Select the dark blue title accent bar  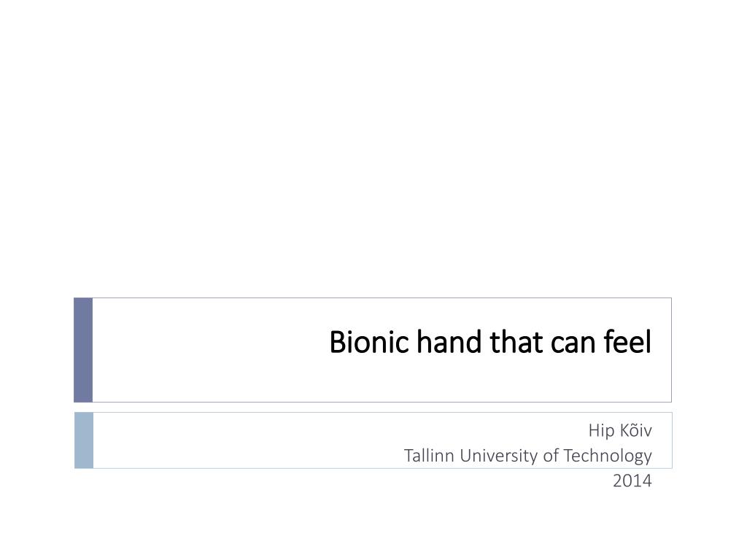[83, 350]
